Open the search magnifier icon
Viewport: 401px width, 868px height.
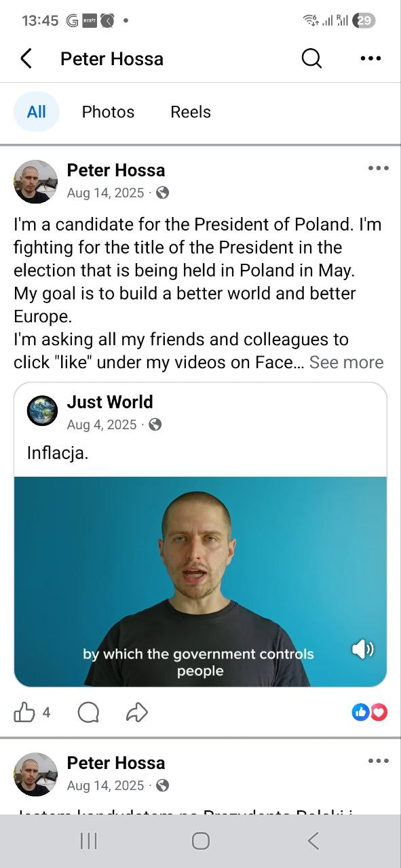point(311,59)
